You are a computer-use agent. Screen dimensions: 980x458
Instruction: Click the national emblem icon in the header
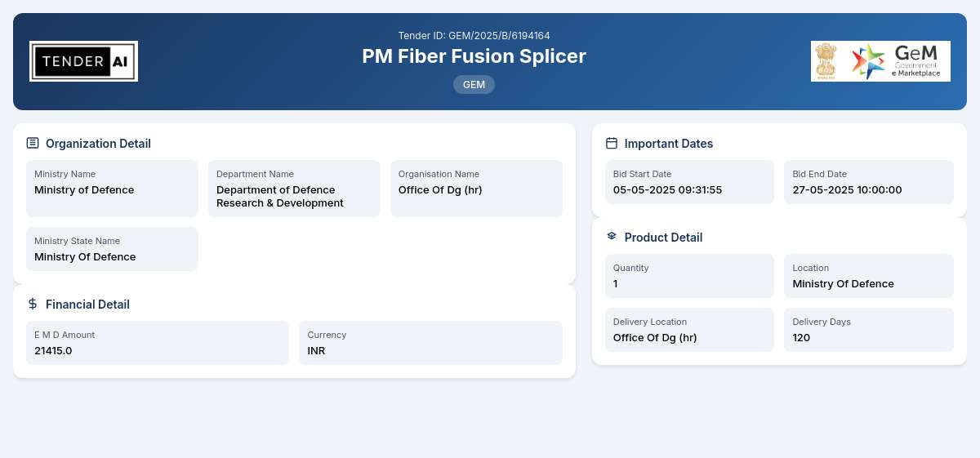[827, 61]
